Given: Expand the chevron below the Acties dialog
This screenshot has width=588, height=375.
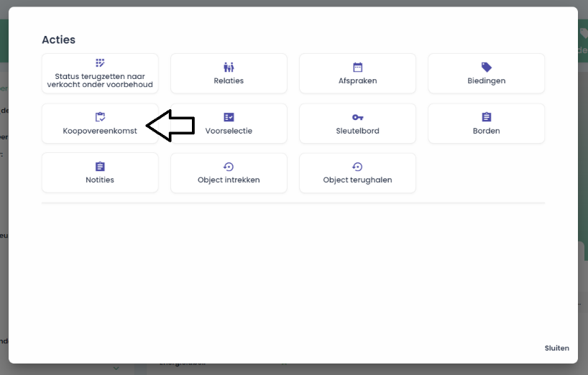Looking at the screenshot, I should 116,369.
